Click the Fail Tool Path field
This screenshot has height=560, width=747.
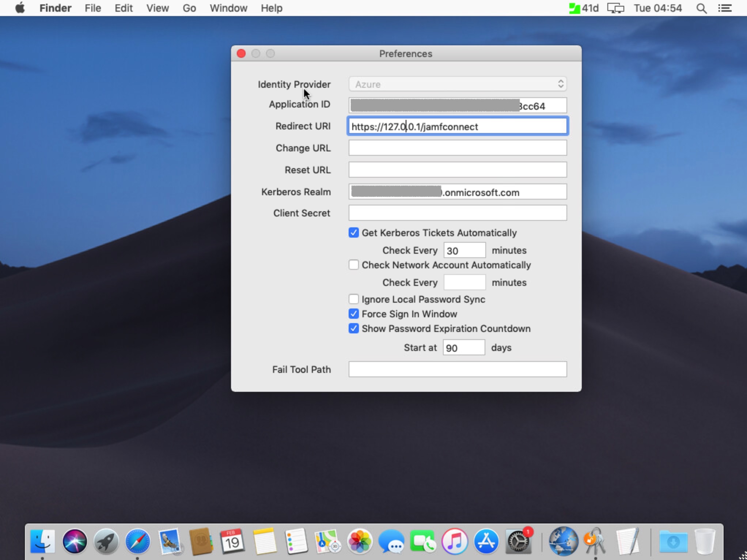[458, 370]
